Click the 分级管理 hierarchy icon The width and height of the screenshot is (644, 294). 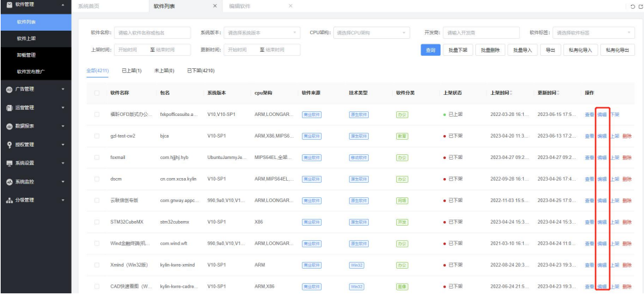(x=9, y=200)
